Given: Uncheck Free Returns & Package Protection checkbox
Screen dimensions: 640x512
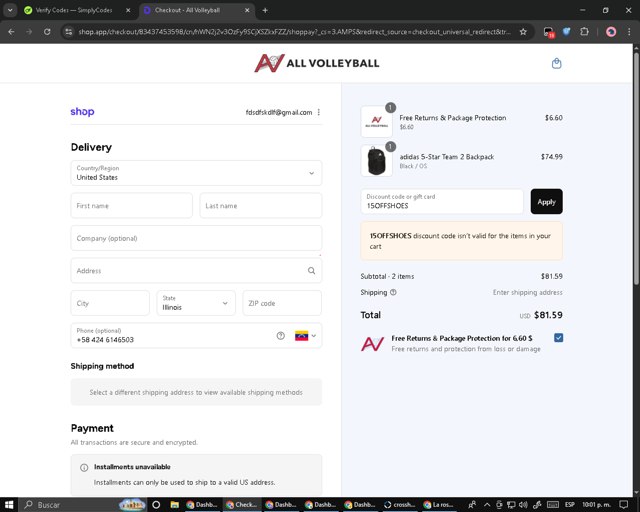Looking at the screenshot, I should coord(558,338).
